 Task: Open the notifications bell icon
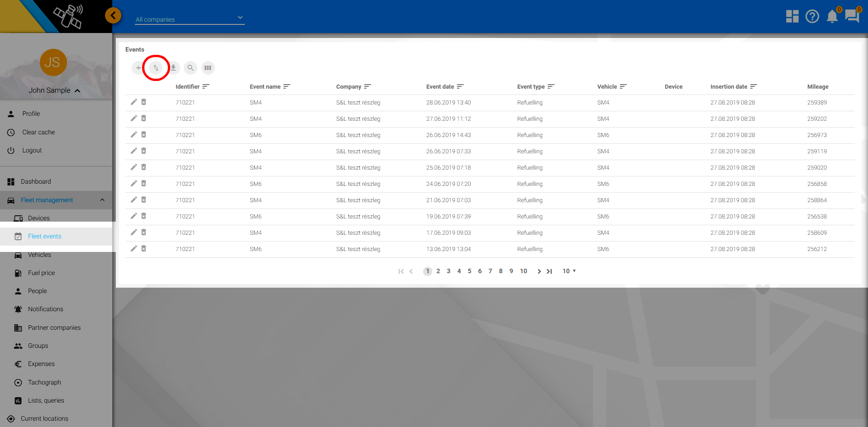(832, 17)
